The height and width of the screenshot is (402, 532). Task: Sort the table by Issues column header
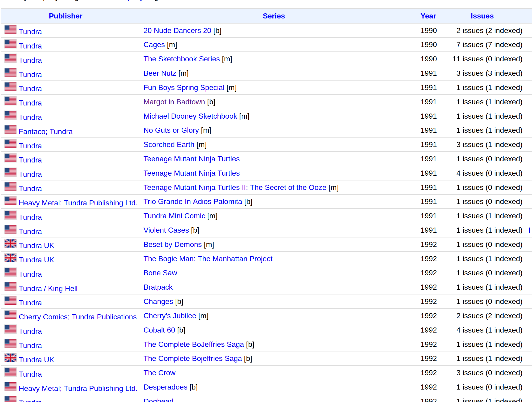coord(482,16)
